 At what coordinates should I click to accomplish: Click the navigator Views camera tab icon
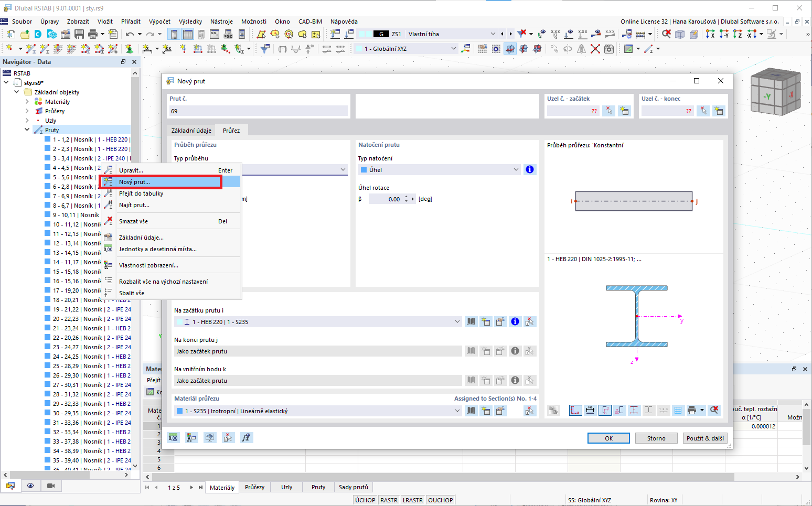51,486
